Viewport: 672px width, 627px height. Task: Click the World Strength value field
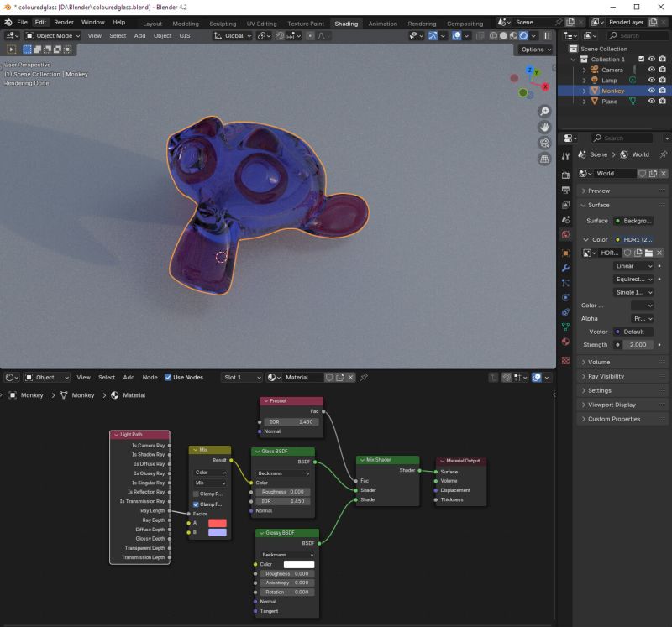tap(638, 345)
